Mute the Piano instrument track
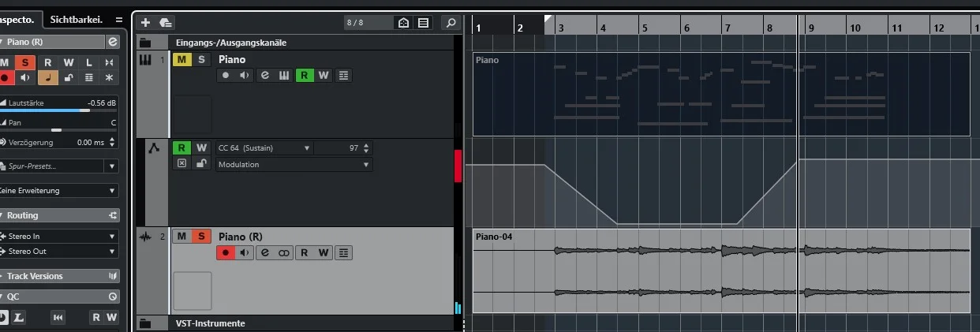This screenshot has width=980, height=332. click(181, 59)
